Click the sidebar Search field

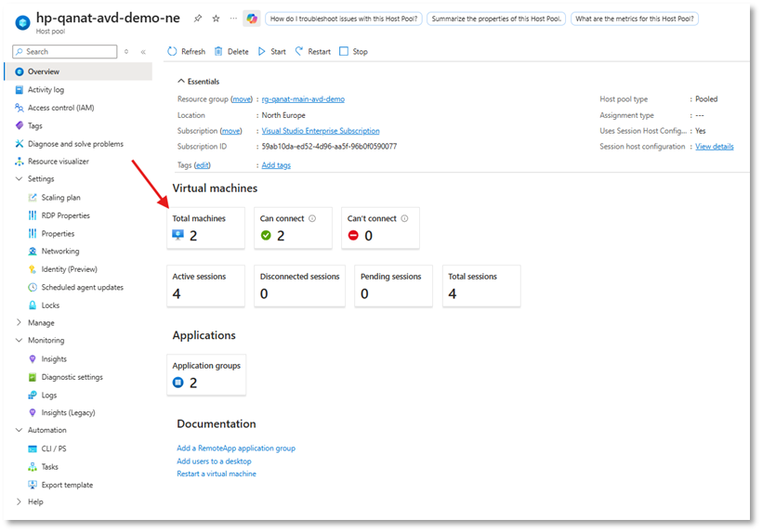click(65, 51)
